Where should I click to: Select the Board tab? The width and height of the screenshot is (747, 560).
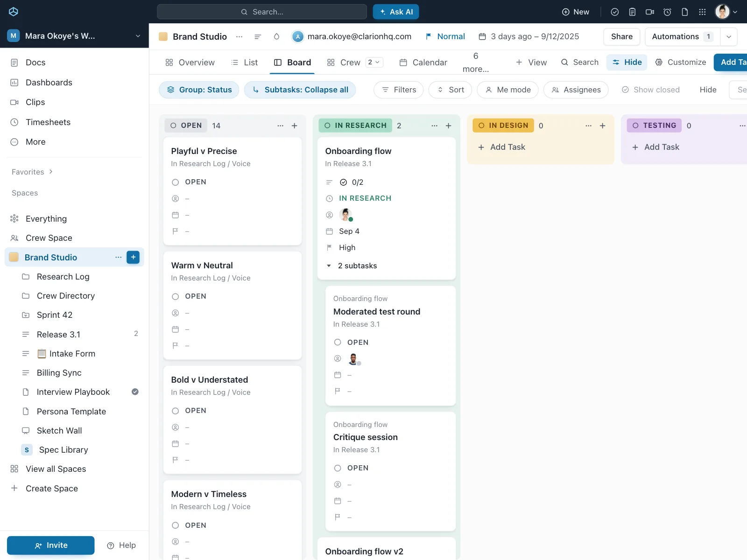292,63
